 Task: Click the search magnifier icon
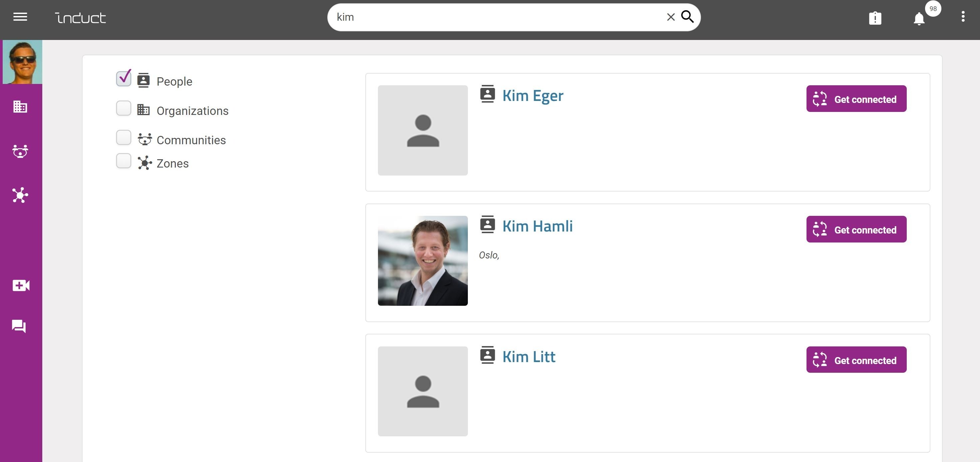click(687, 17)
